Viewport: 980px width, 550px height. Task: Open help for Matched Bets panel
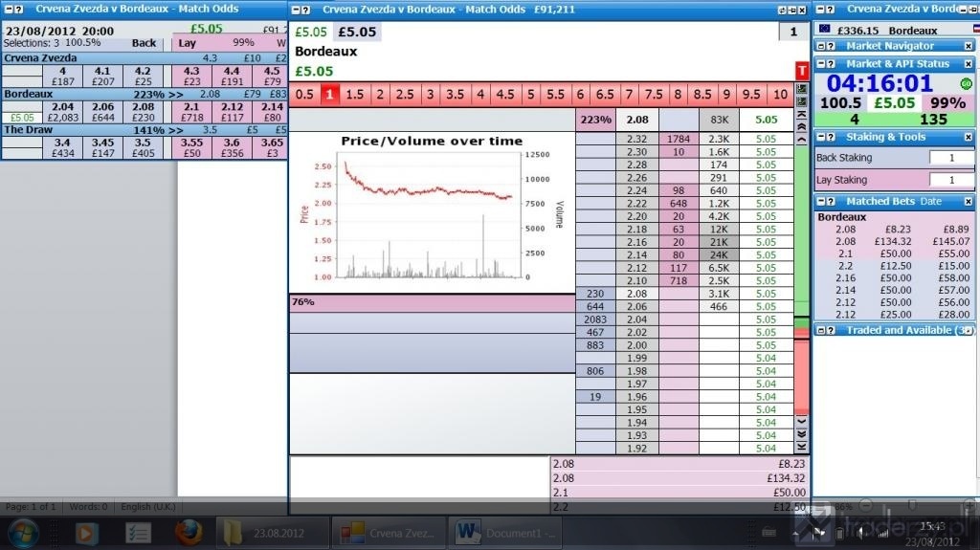(831, 201)
